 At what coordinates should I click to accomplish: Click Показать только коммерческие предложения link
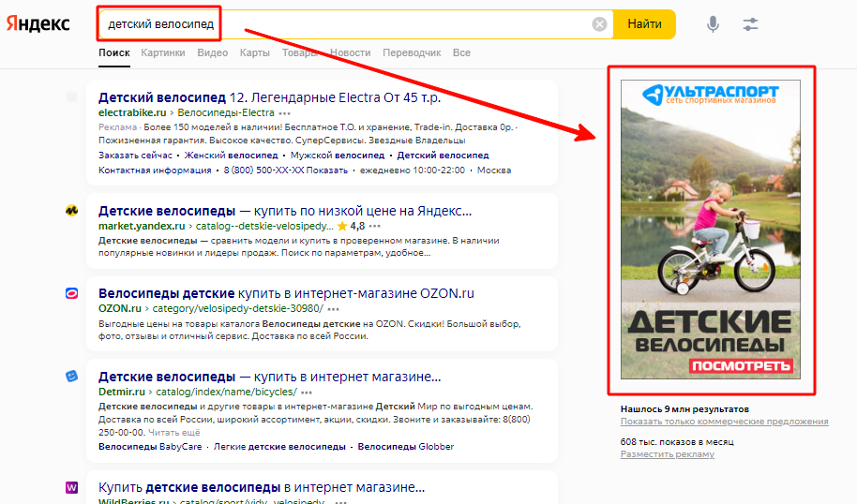tap(724, 422)
